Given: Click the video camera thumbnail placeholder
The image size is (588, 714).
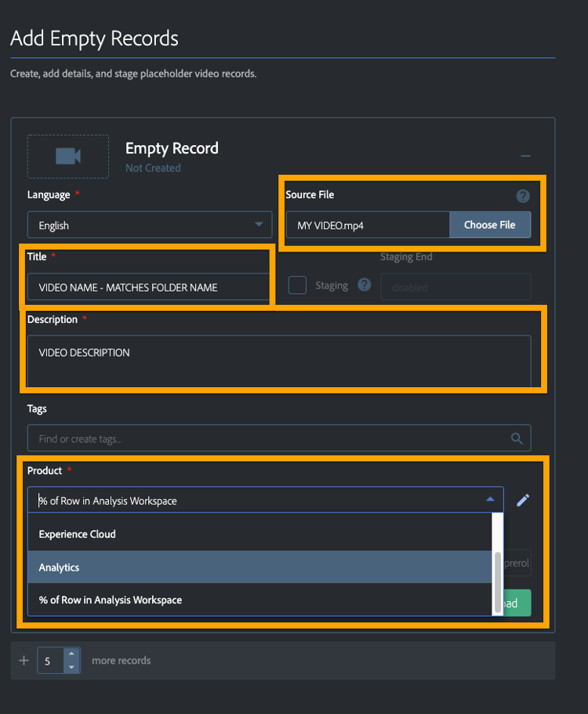Looking at the screenshot, I should pos(68,156).
